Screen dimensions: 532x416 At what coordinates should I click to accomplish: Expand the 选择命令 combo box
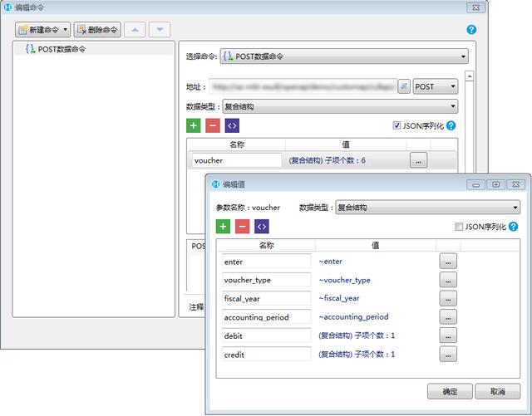tap(344, 56)
